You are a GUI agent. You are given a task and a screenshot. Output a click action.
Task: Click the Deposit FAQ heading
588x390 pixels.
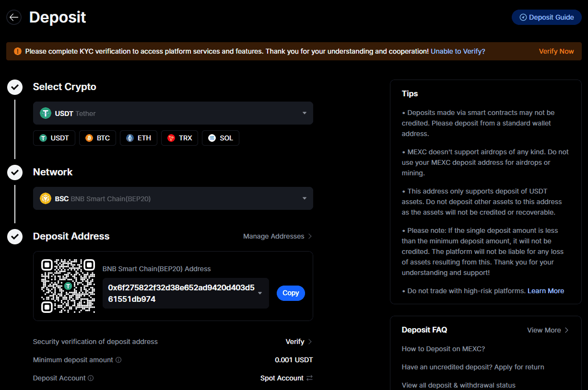pos(424,330)
